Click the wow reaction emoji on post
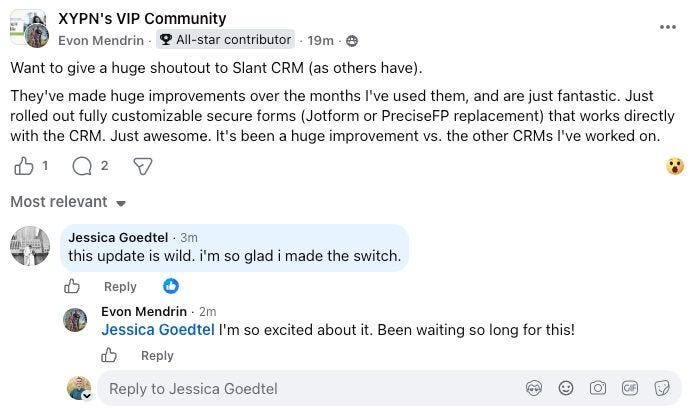The height and width of the screenshot is (415, 697). pyautogui.click(x=675, y=166)
